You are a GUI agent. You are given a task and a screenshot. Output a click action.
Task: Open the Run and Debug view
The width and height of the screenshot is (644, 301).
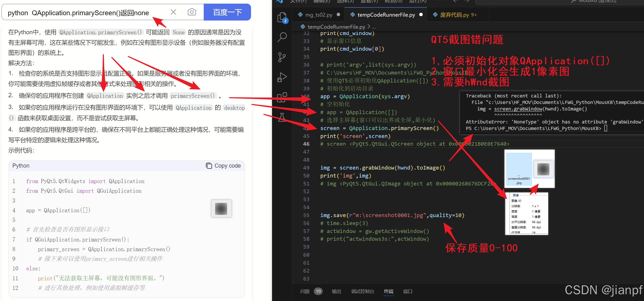point(282,77)
